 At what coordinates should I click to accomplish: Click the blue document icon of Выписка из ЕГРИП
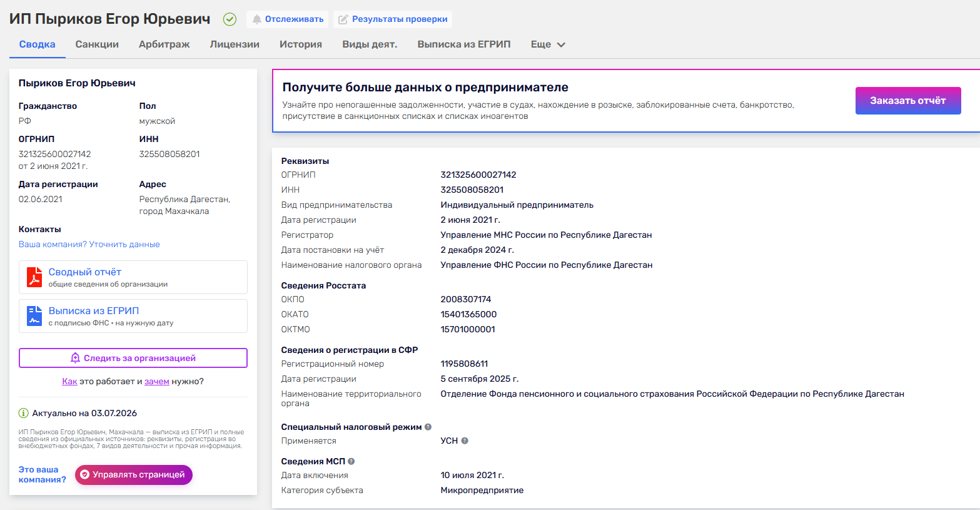34,315
